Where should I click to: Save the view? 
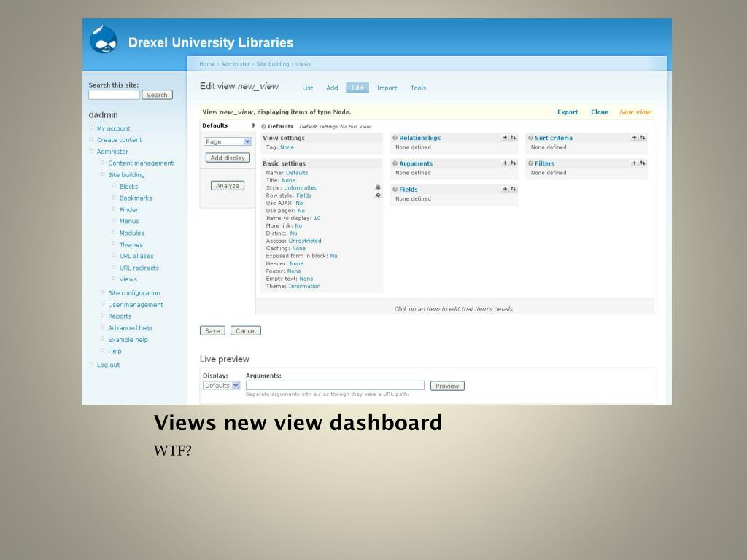pyautogui.click(x=212, y=331)
